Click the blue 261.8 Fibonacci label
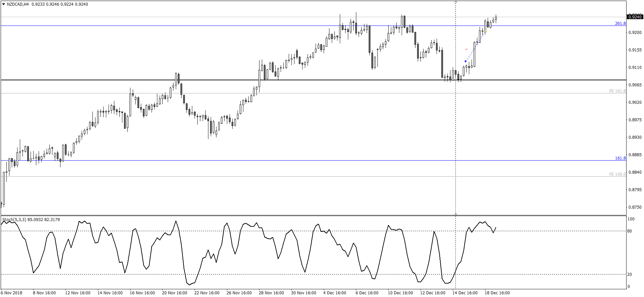This screenshot has width=644, height=297. point(620,24)
